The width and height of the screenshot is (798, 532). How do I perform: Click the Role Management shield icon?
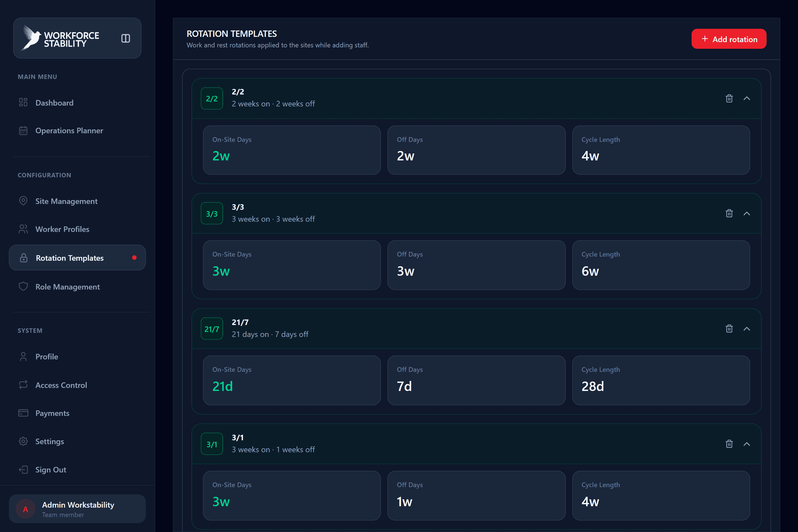coord(23,286)
